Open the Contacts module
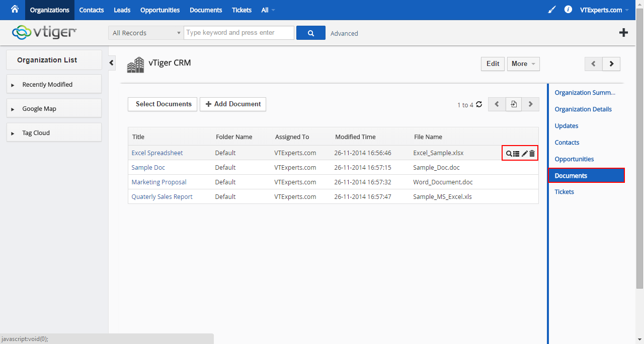 92,10
